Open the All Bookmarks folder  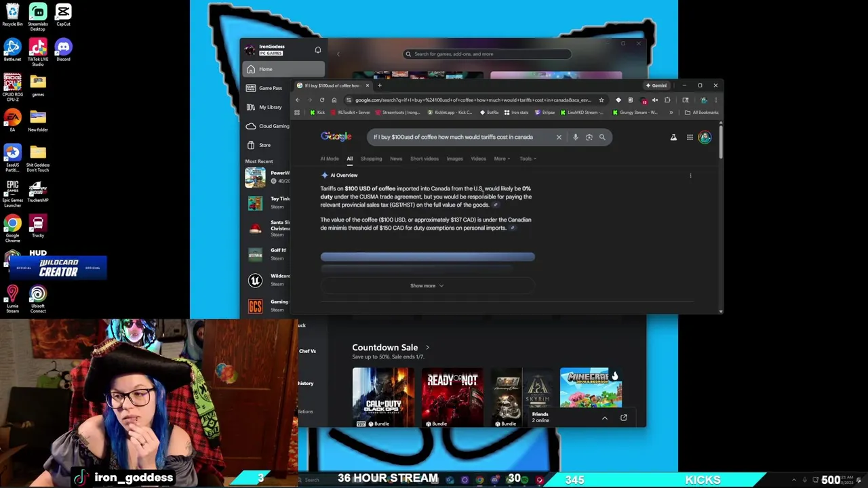[x=701, y=113]
